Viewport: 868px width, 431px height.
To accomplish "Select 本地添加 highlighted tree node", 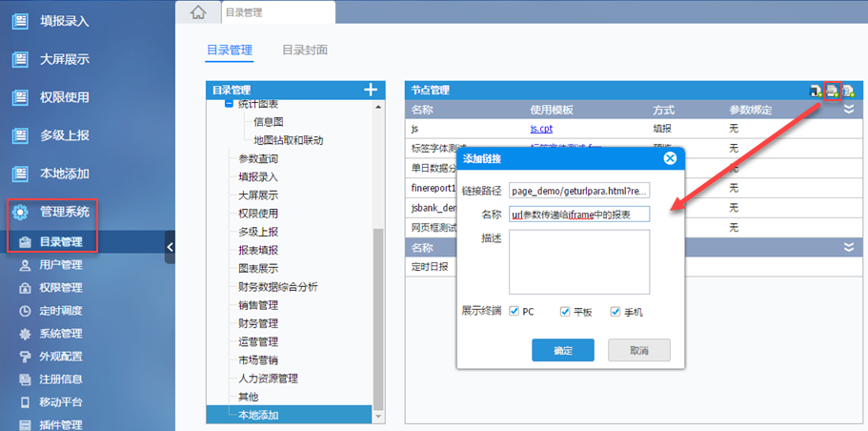I will point(289,415).
